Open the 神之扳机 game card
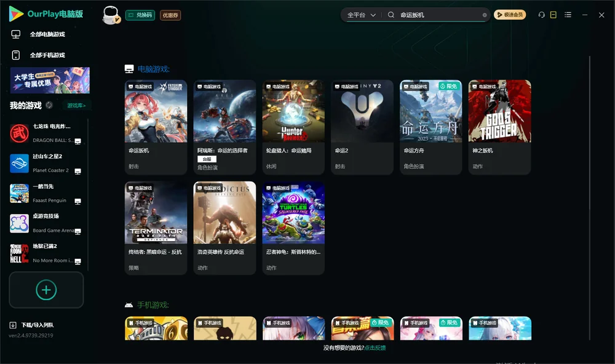This screenshot has width=615, height=364. tap(499, 127)
